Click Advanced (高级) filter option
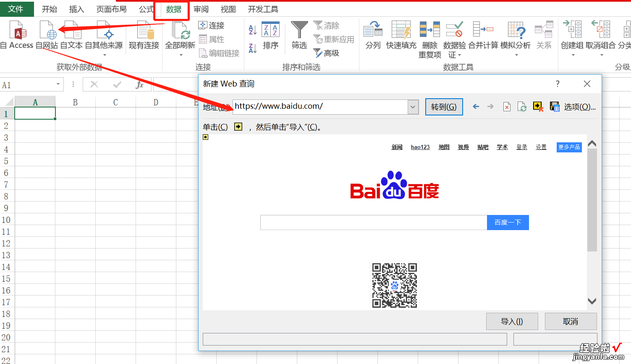The width and height of the screenshot is (631, 364). (326, 53)
